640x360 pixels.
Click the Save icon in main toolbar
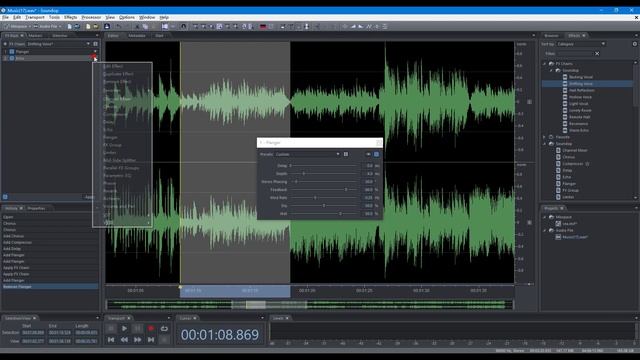click(x=107, y=27)
